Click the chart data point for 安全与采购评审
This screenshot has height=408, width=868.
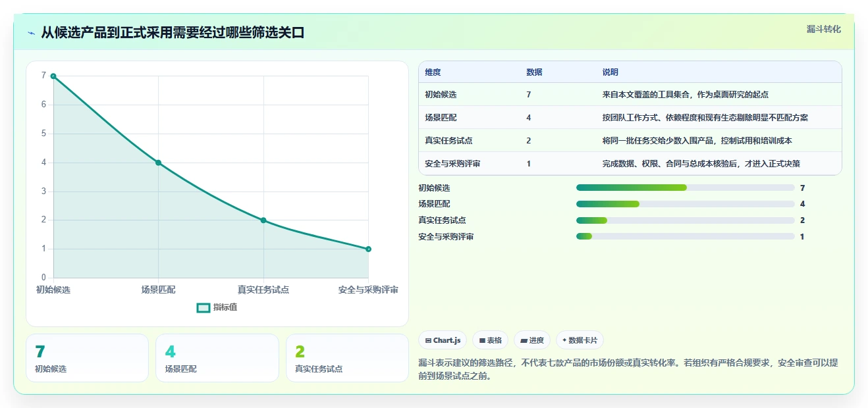click(368, 249)
